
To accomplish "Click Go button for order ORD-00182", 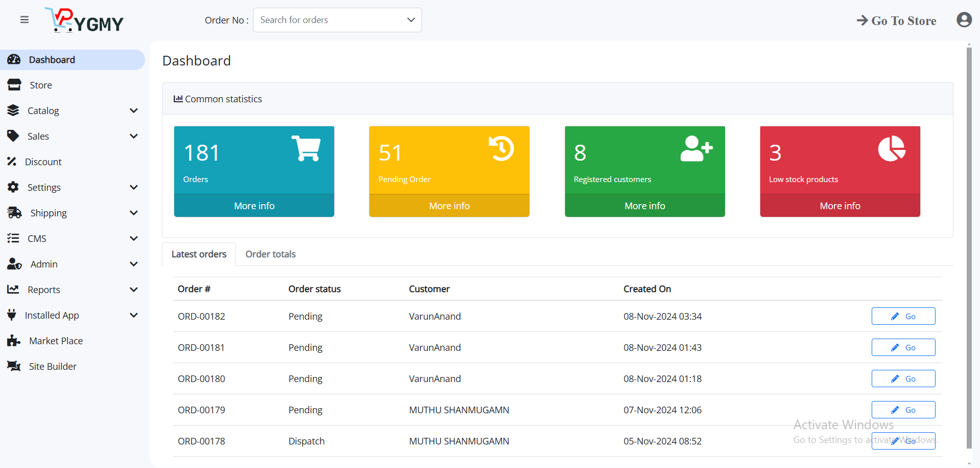I will coord(903,316).
